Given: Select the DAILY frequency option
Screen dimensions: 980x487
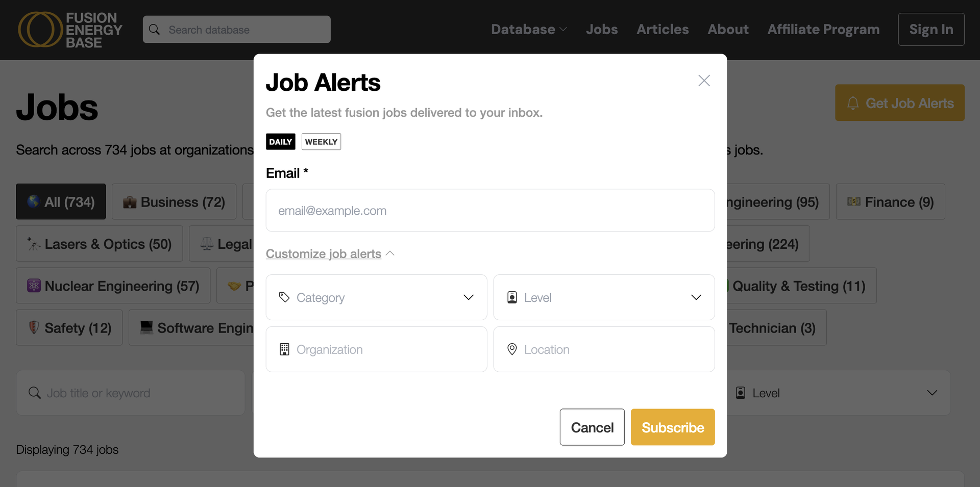Looking at the screenshot, I should coord(281,142).
